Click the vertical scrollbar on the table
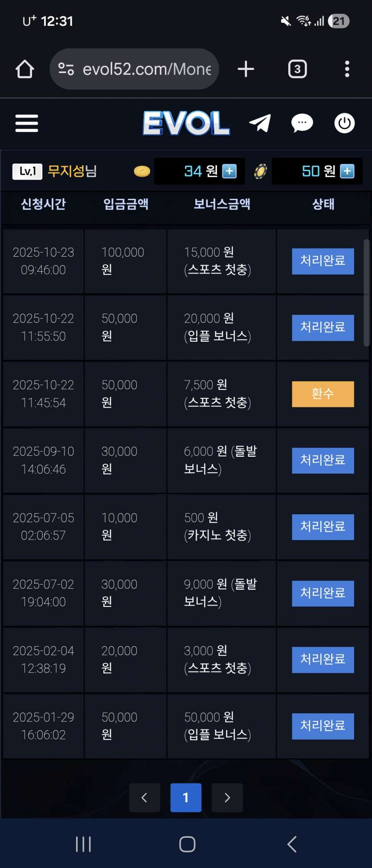 click(367, 293)
